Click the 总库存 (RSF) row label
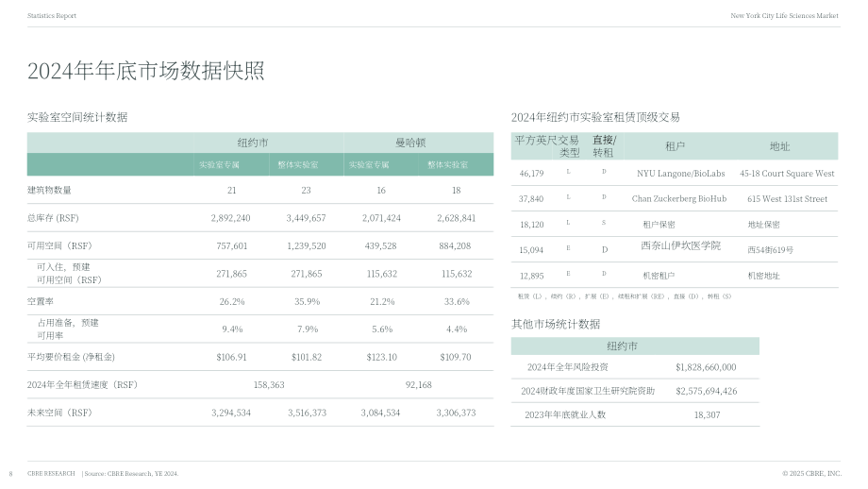 pyautogui.click(x=53, y=218)
